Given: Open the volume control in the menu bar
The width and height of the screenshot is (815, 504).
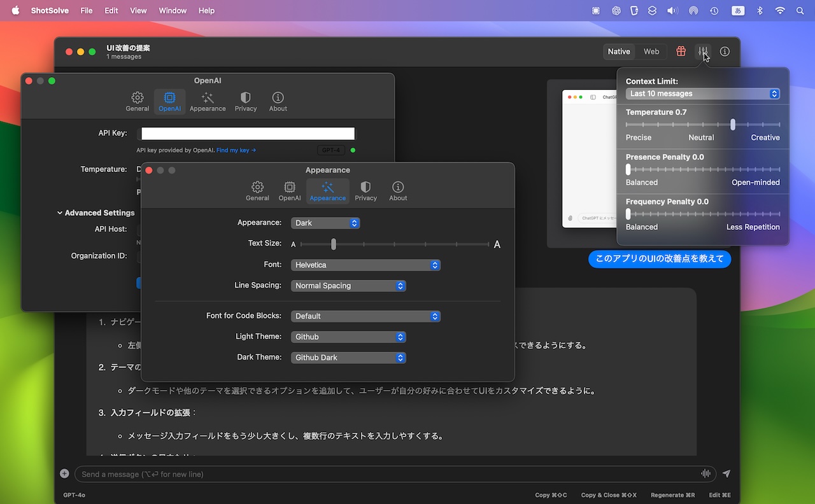Looking at the screenshot, I should click(x=672, y=11).
